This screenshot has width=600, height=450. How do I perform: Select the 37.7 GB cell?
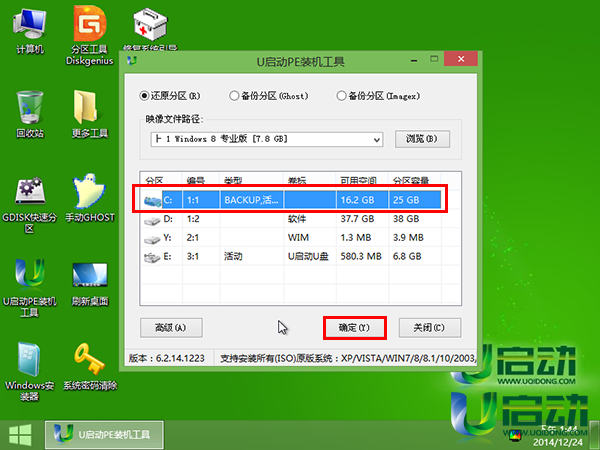tap(362, 219)
